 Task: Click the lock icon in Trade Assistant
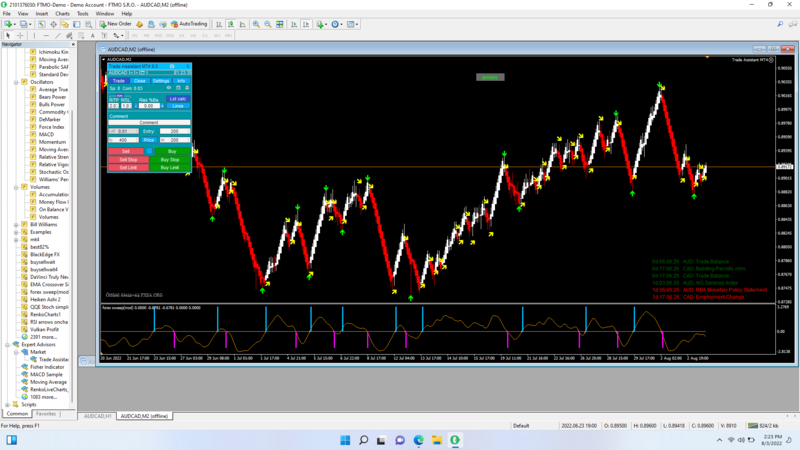[187, 88]
